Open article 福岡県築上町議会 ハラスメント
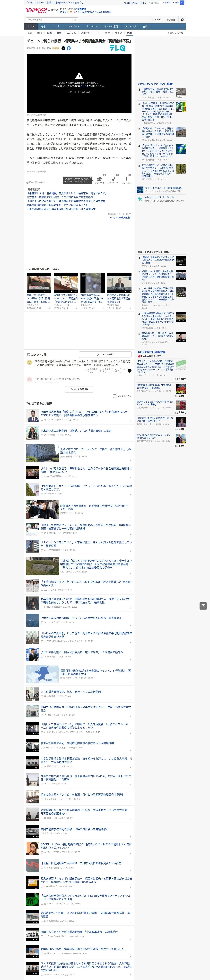 point(95,672)
